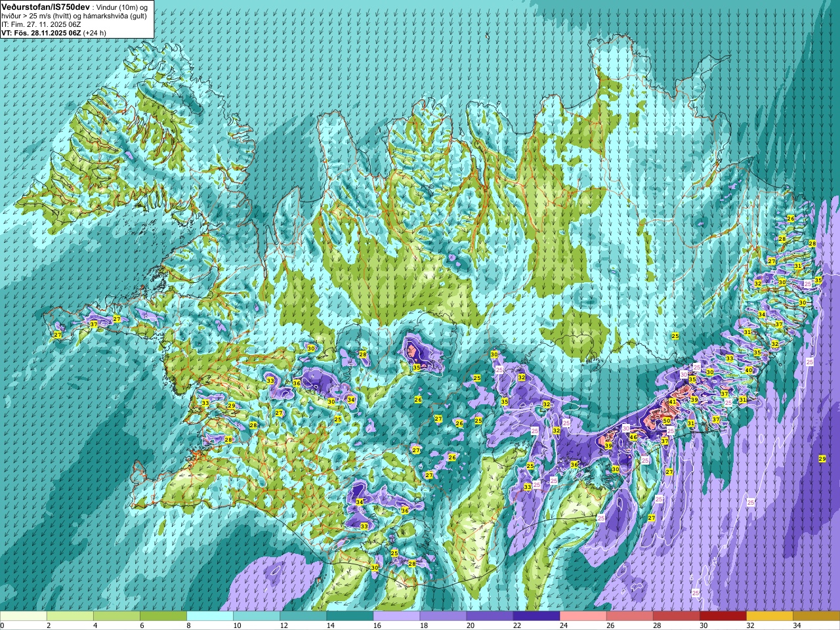Click the above-34 m/s dark gold legend swatch

click(x=816, y=616)
